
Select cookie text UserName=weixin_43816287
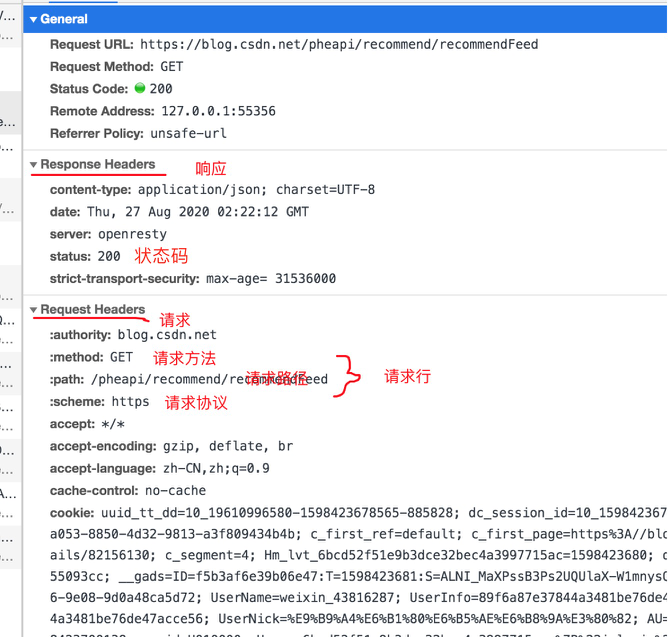[306, 597]
